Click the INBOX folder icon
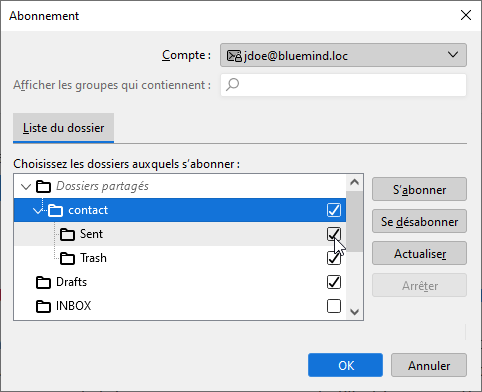482x392 pixels. pyautogui.click(x=43, y=306)
